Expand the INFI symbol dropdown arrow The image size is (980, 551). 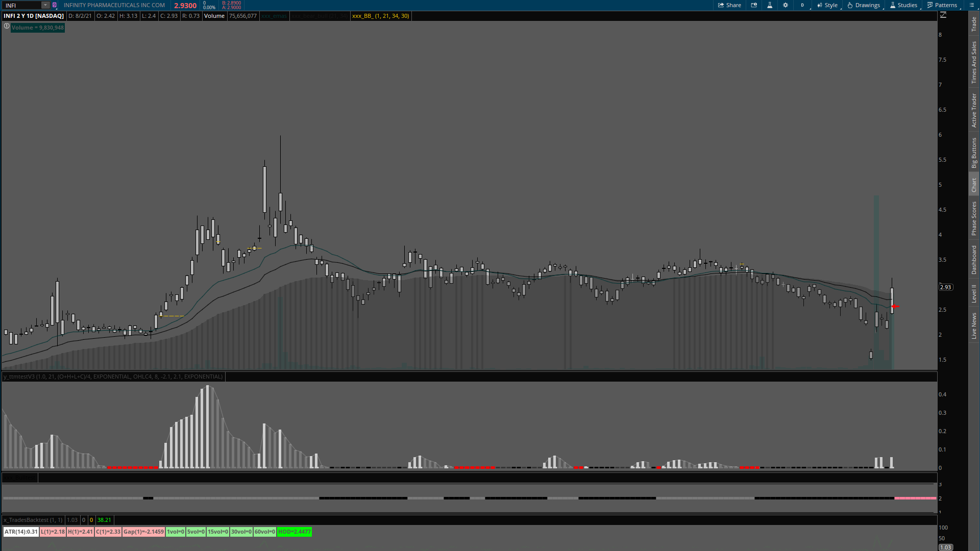45,5
